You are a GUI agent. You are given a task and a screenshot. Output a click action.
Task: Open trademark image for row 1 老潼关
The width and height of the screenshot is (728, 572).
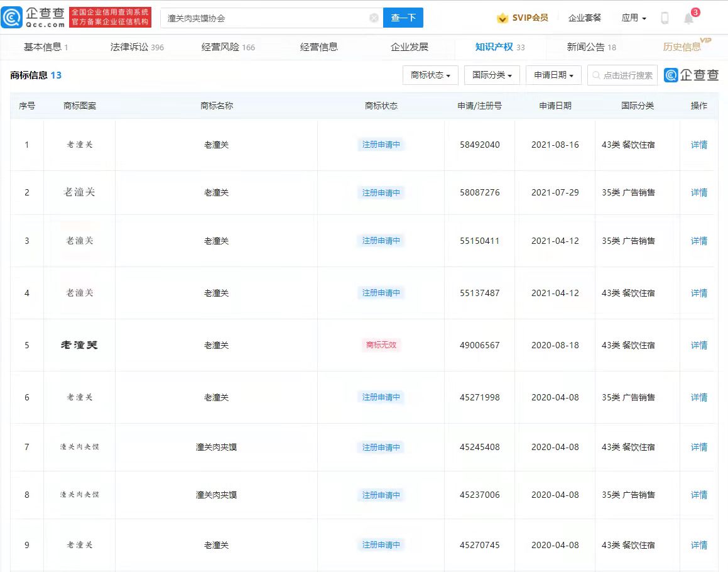coord(79,145)
